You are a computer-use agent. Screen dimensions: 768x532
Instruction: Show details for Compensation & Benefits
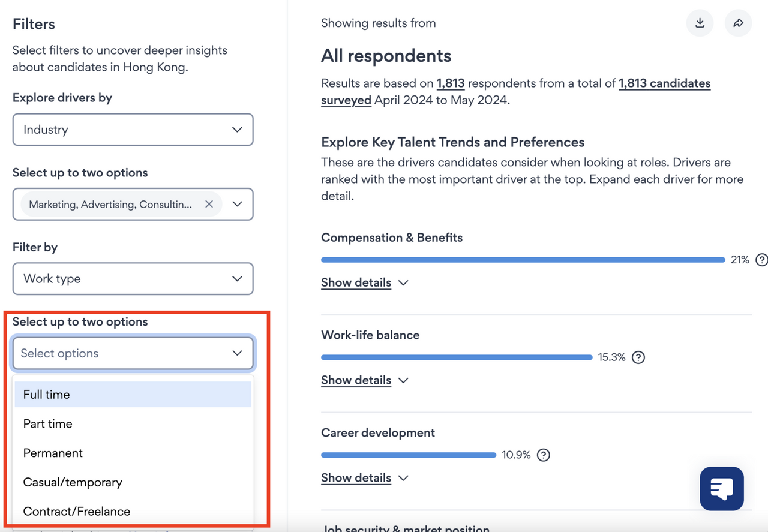pyautogui.click(x=364, y=282)
